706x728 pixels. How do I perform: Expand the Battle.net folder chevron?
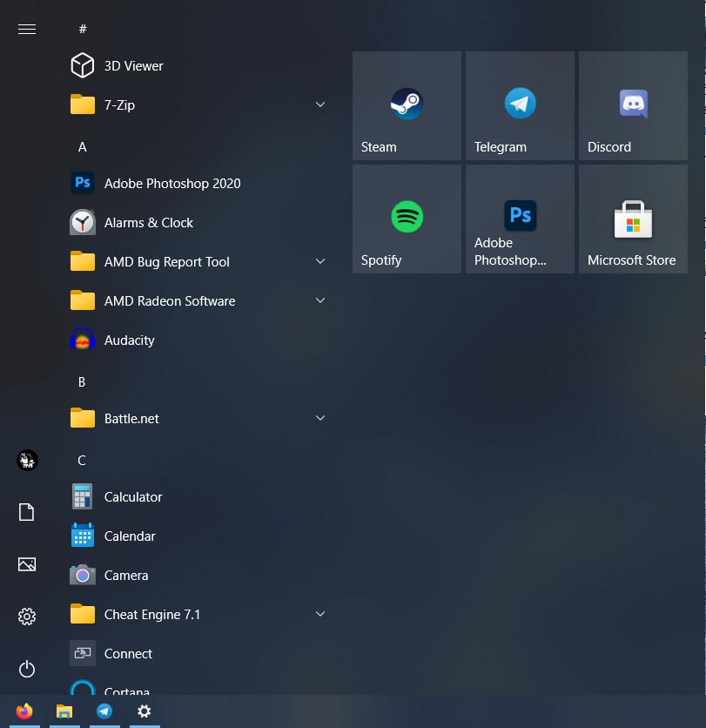click(x=320, y=418)
